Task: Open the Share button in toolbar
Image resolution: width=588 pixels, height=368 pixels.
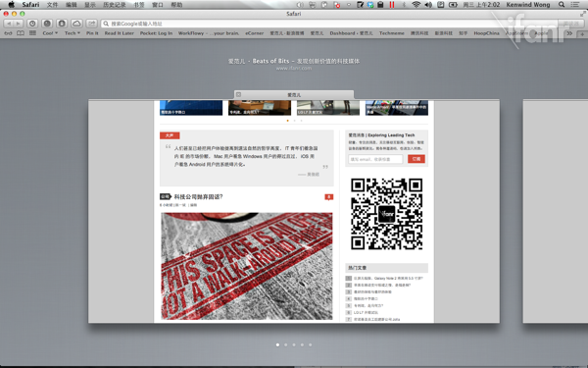Action: coord(91,24)
